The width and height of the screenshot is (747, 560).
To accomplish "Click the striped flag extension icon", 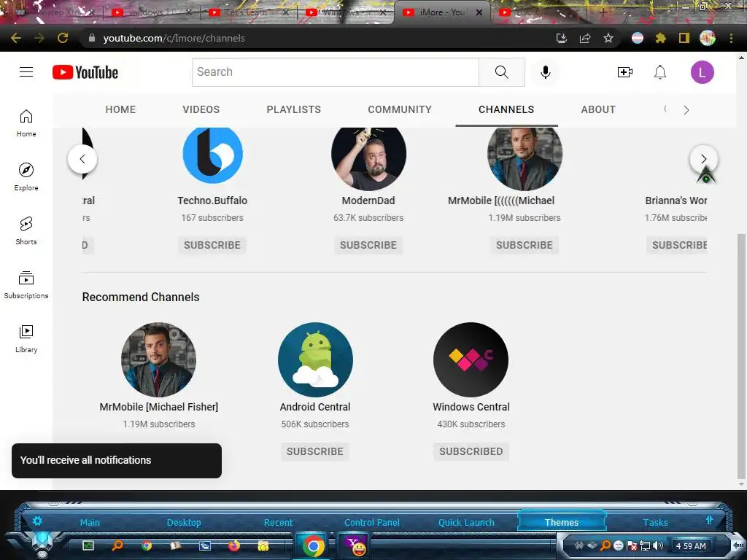I will [x=638, y=38].
